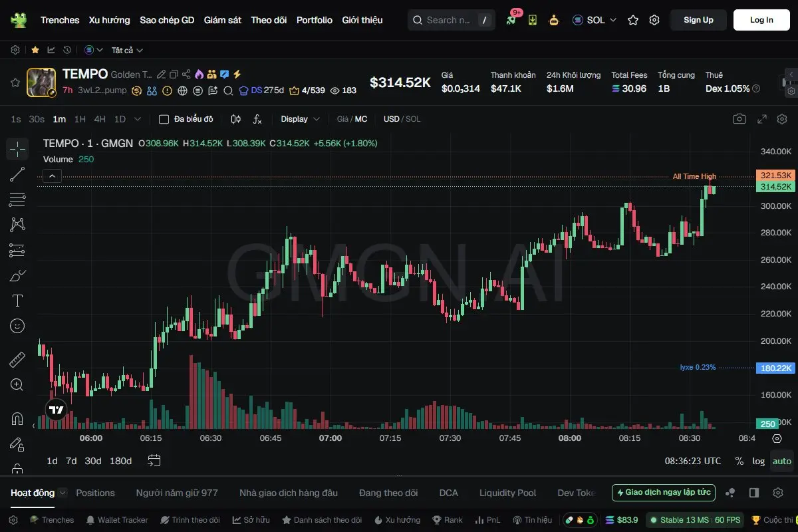Go to Xu hướng page
Screen dimensions: 798x532
point(110,20)
